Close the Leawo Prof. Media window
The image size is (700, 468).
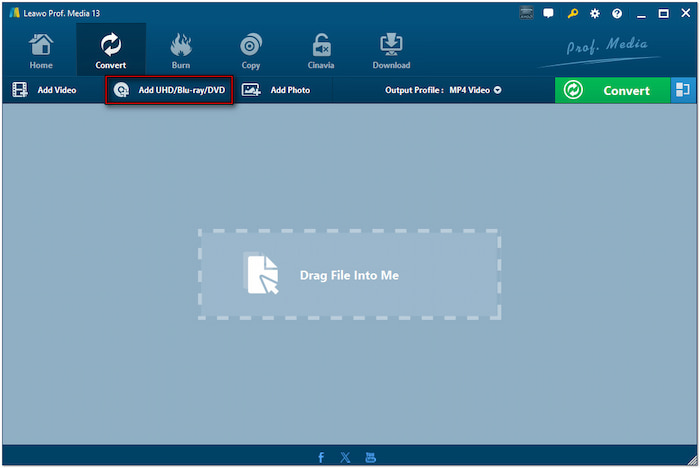click(x=686, y=13)
